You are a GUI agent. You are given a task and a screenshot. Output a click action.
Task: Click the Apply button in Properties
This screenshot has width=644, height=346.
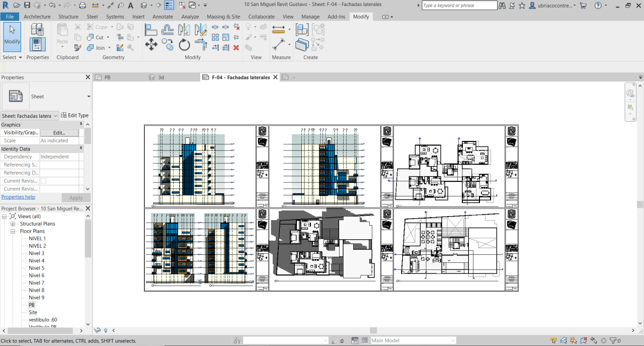[x=76, y=198]
